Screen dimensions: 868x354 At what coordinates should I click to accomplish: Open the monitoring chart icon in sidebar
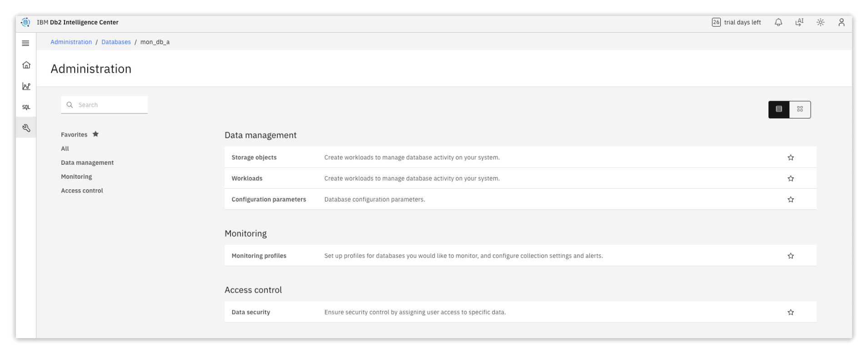click(x=26, y=86)
